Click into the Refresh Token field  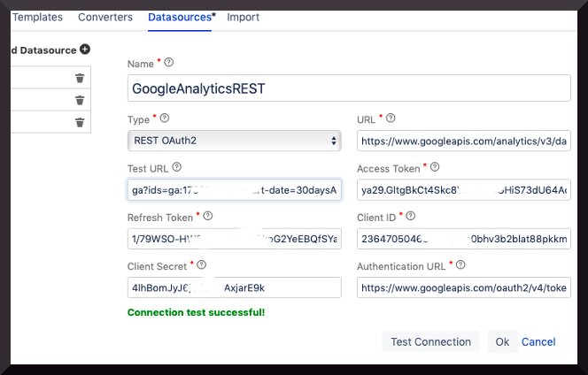235,239
